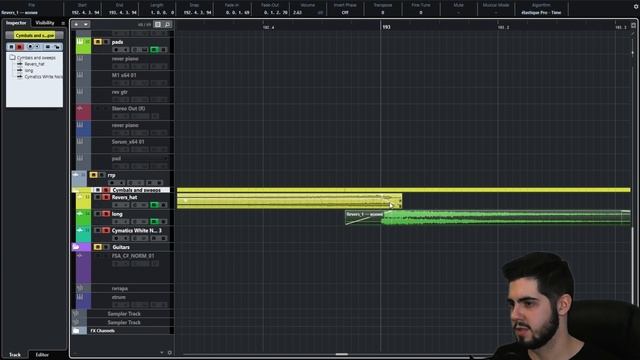
Task: Toggle monitor button on the pads track
Action: pos(125,50)
